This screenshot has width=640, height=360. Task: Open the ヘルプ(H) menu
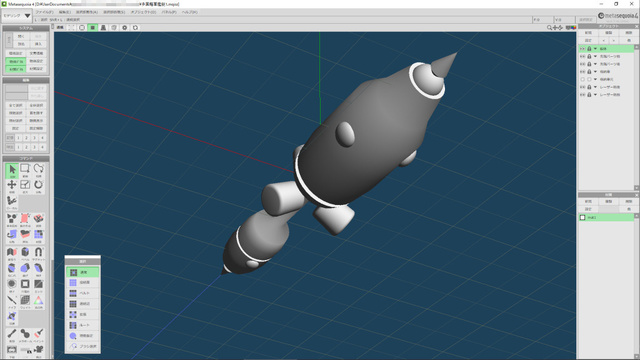(x=190, y=12)
